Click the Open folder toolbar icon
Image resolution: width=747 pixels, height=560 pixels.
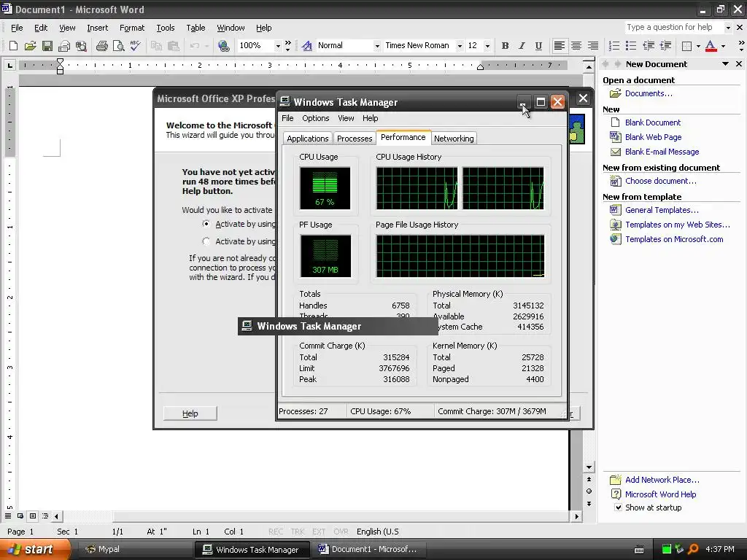click(30, 46)
